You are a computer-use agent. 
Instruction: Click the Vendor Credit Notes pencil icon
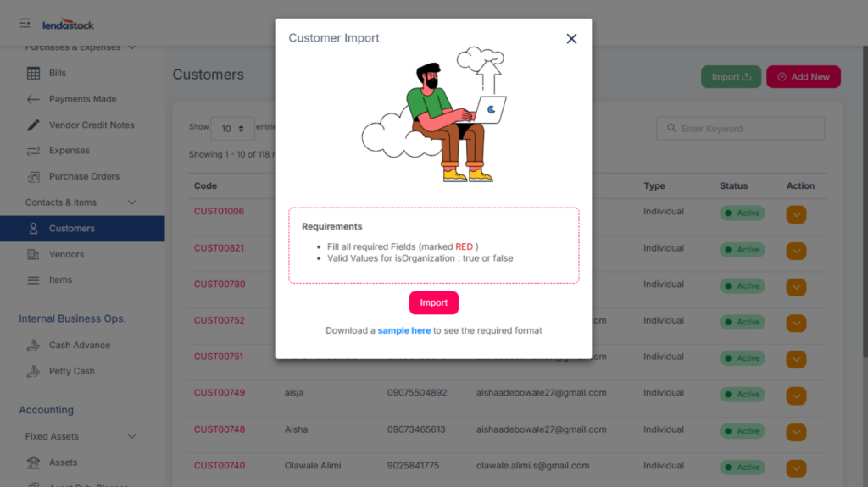pyautogui.click(x=34, y=125)
